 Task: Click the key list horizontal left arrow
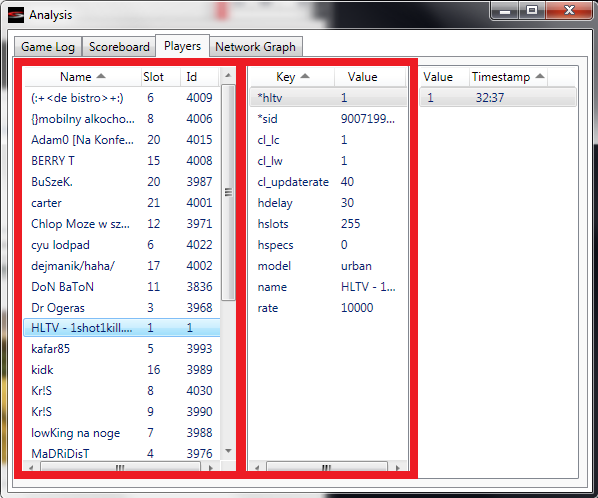257,467
